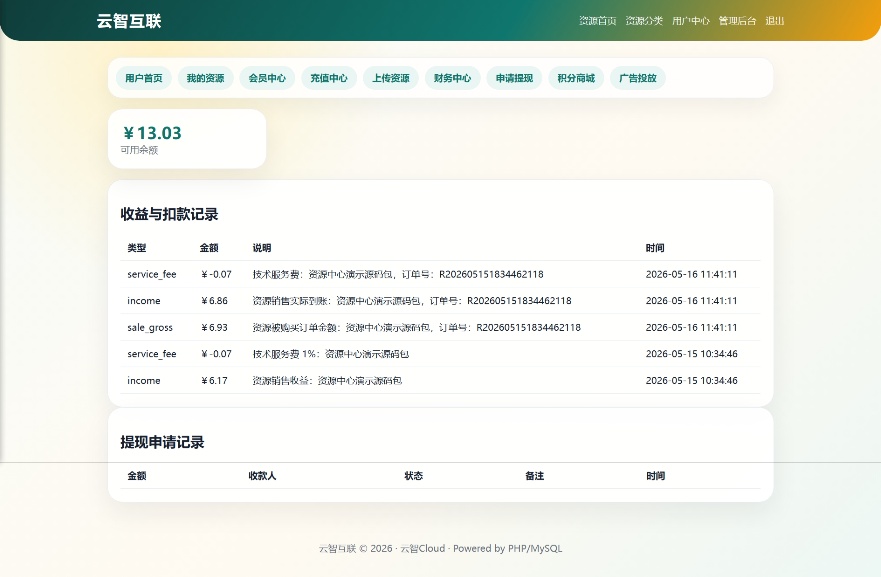The width and height of the screenshot is (881, 577).
Task: Click the 状态 column header
Action: (x=414, y=476)
